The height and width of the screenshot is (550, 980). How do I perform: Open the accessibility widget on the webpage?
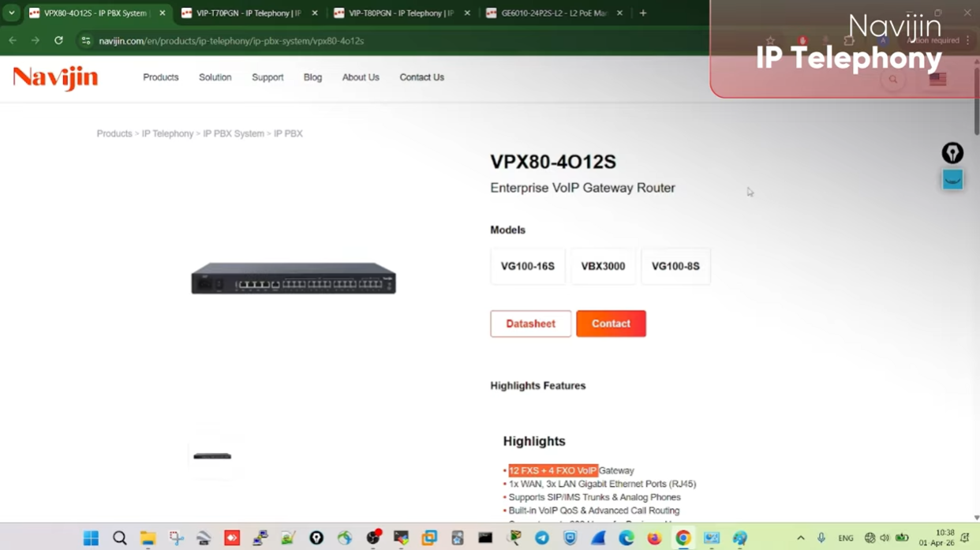tap(952, 153)
